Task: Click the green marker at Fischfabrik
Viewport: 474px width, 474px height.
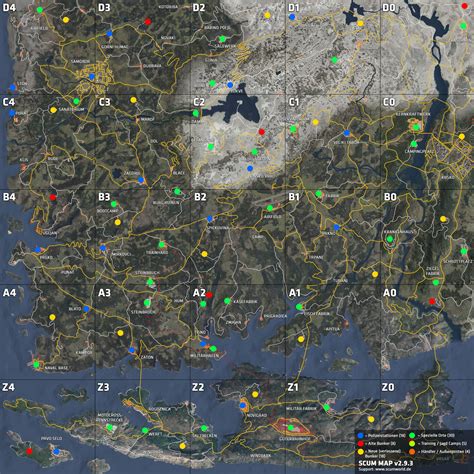Action: pos(299,307)
